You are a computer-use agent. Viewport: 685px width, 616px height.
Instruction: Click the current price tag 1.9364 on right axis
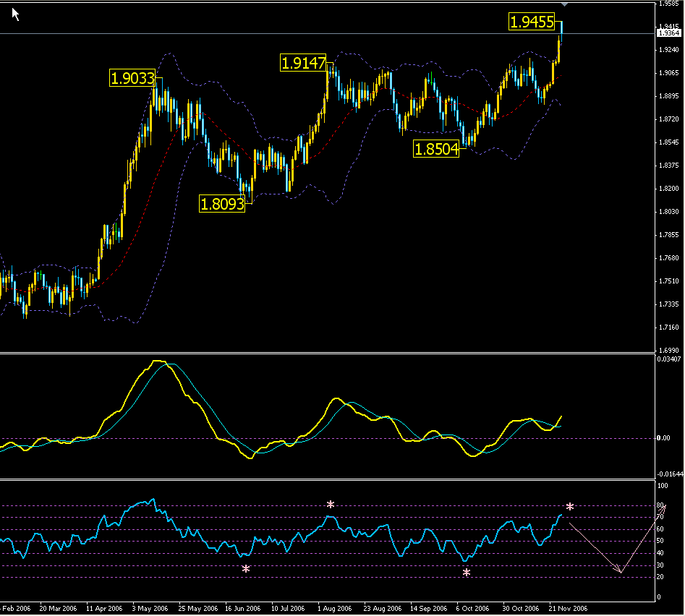pyautogui.click(x=669, y=32)
